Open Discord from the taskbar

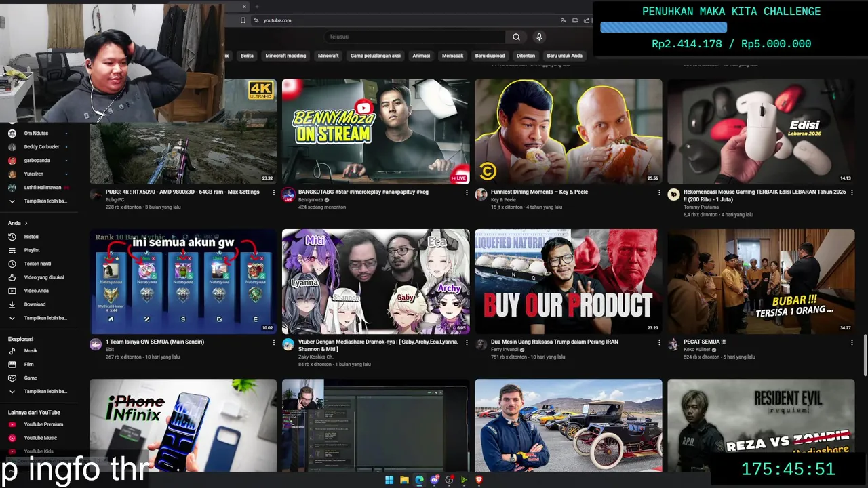pos(434,480)
